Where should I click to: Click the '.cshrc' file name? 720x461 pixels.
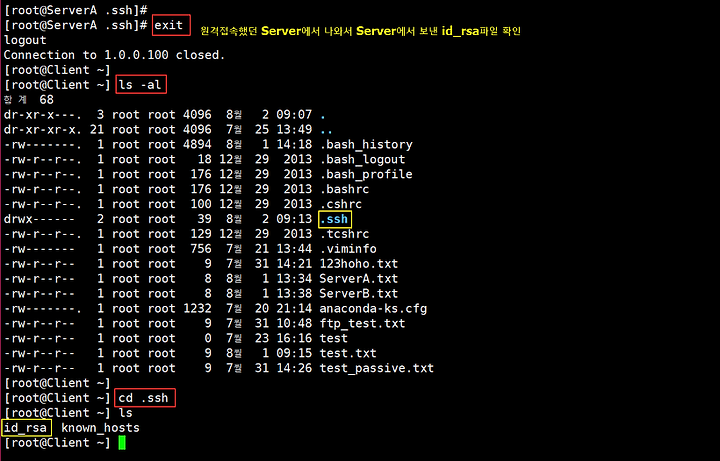tap(341, 204)
